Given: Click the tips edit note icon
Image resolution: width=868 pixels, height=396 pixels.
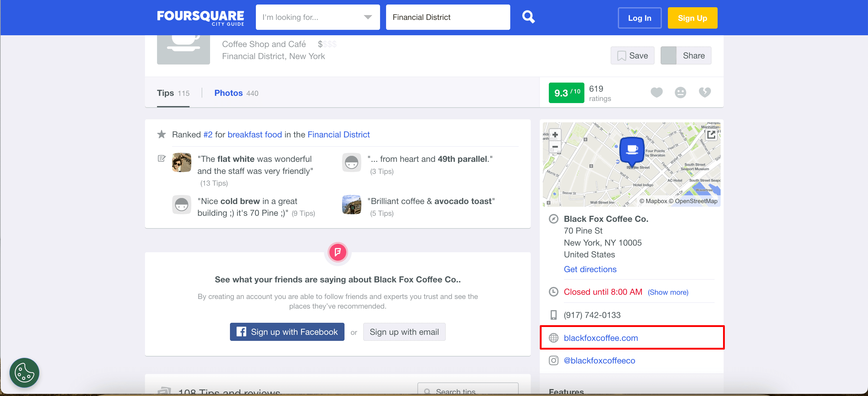Looking at the screenshot, I should coord(162,159).
